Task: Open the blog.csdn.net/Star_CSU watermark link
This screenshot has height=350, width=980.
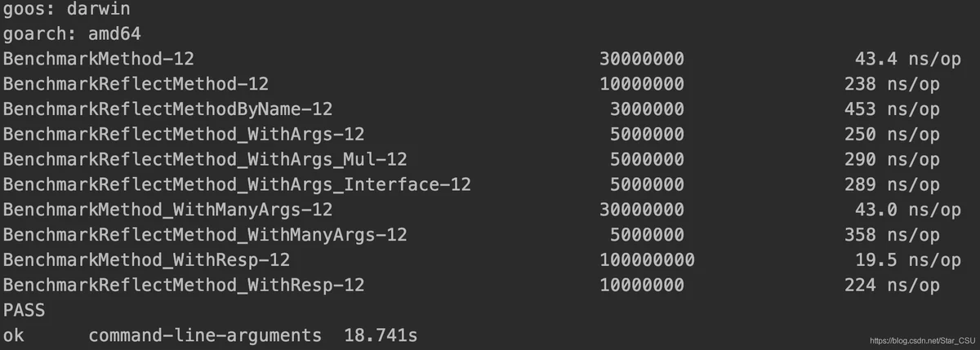Action: click(922, 339)
